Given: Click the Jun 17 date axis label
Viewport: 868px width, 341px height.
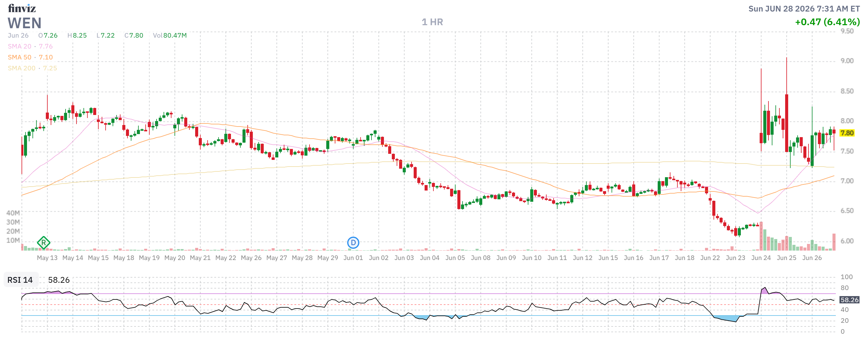Looking at the screenshot, I should point(659,258).
